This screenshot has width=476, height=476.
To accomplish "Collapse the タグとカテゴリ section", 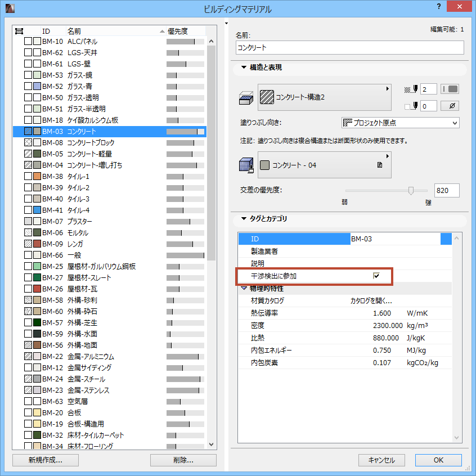I will point(244,218).
